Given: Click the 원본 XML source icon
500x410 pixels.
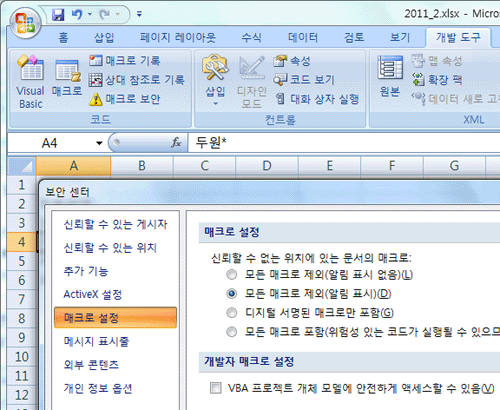Looking at the screenshot, I should pos(390,68).
